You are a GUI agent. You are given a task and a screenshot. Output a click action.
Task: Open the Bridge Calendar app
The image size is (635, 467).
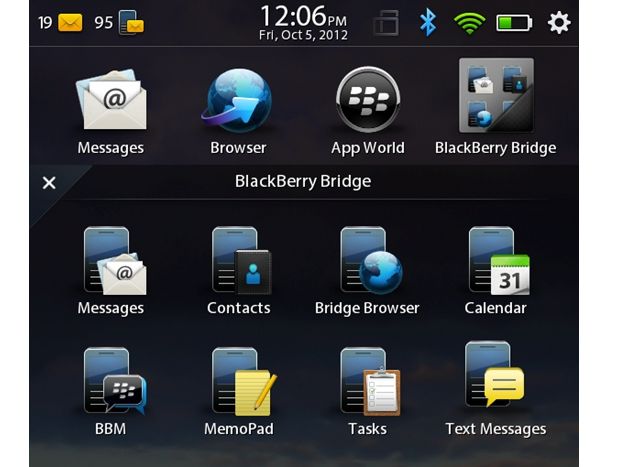[x=499, y=260]
